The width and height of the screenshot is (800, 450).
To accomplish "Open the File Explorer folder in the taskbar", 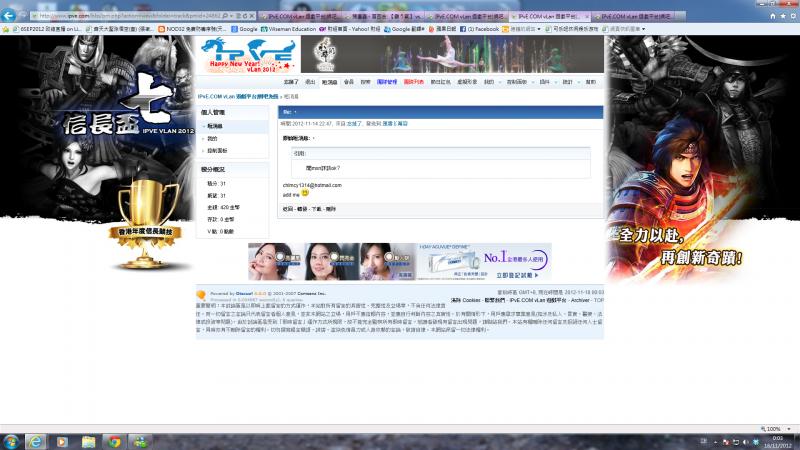I will pyautogui.click(x=89, y=441).
